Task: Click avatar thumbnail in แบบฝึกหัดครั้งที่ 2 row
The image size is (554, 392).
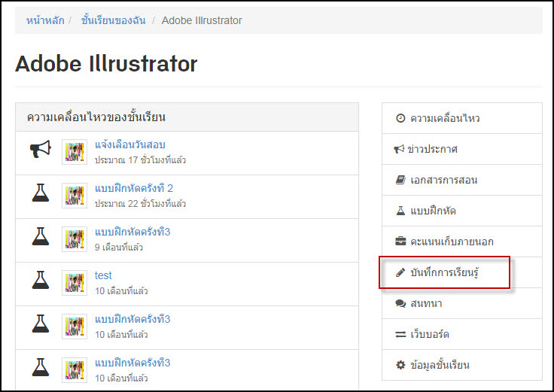Action: [x=75, y=196]
